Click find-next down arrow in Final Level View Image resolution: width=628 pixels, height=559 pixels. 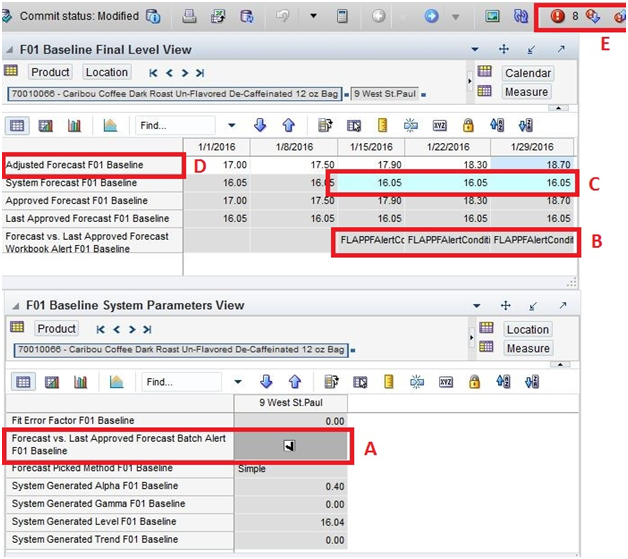coord(260,125)
